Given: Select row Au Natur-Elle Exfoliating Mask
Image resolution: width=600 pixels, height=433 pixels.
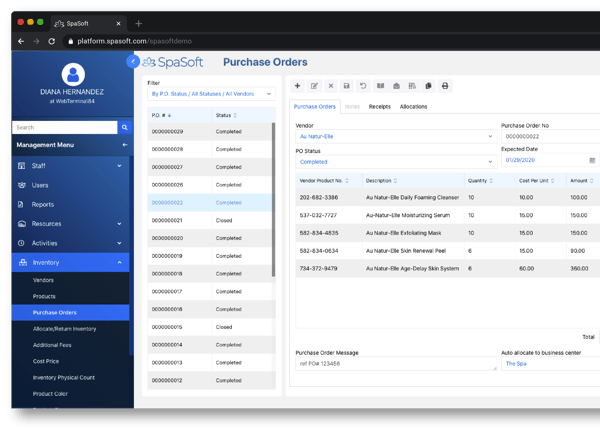Looking at the screenshot, I should [448, 233].
